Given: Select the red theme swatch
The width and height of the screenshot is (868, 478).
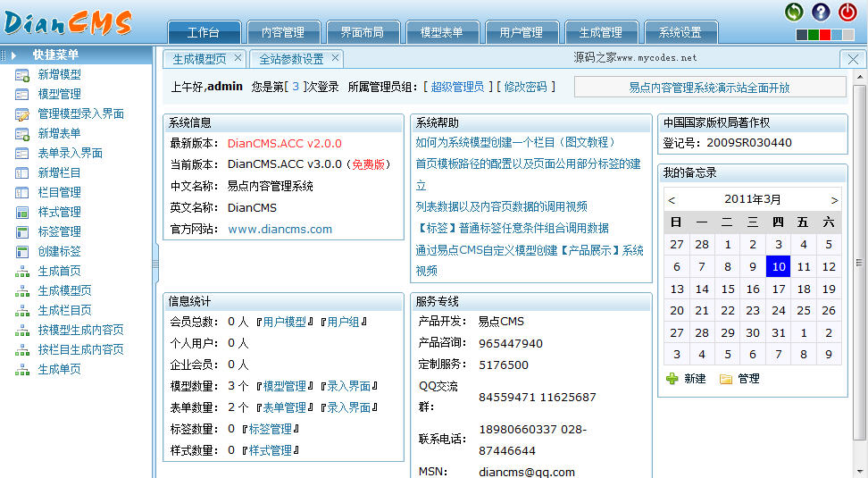Looking at the screenshot, I should [825, 35].
